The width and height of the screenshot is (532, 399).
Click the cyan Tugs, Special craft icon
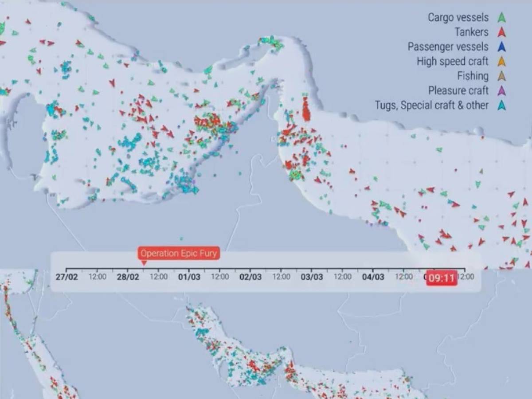(501, 106)
